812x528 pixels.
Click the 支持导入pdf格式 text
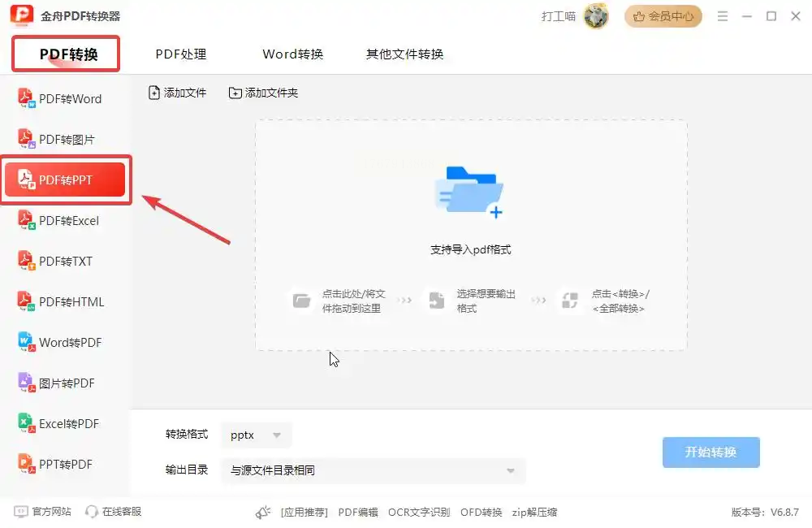pos(470,249)
